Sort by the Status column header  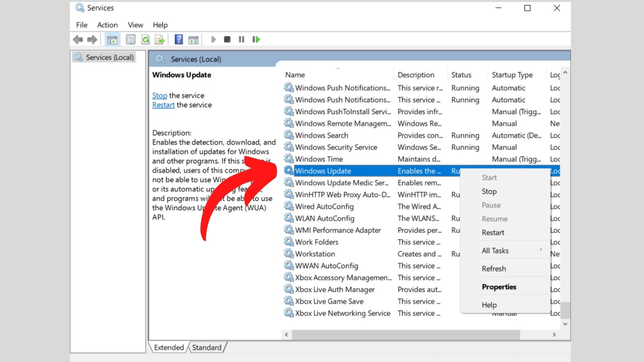pyautogui.click(x=468, y=75)
